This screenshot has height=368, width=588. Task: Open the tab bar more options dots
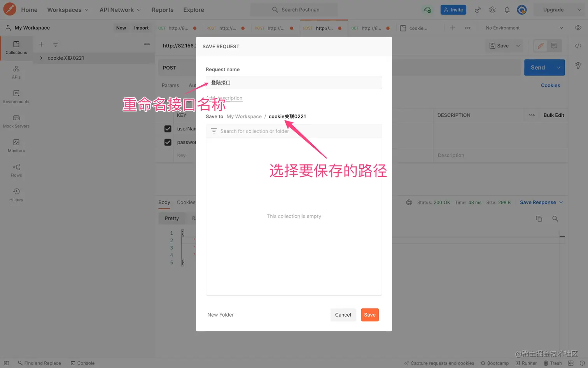pyautogui.click(x=467, y=28)
